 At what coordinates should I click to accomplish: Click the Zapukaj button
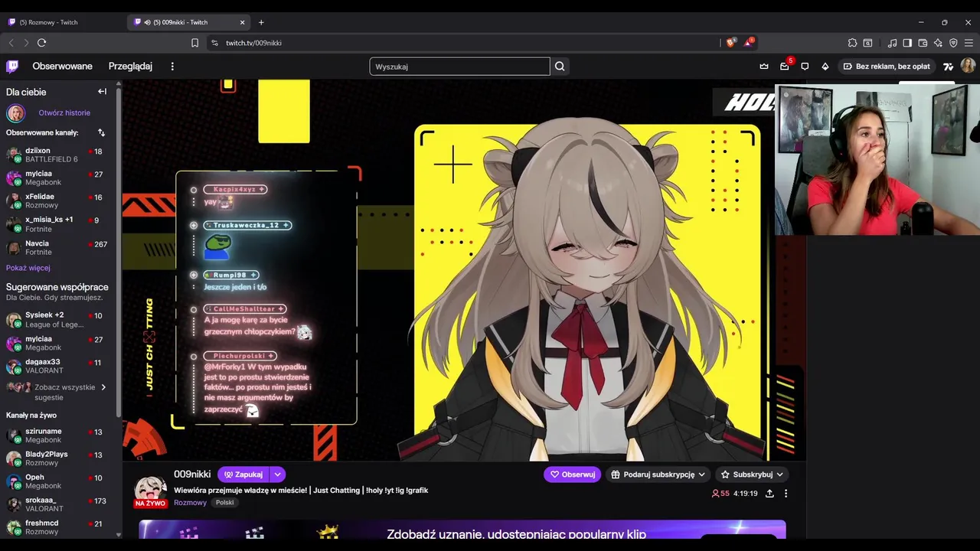click(x=243, y=474)
